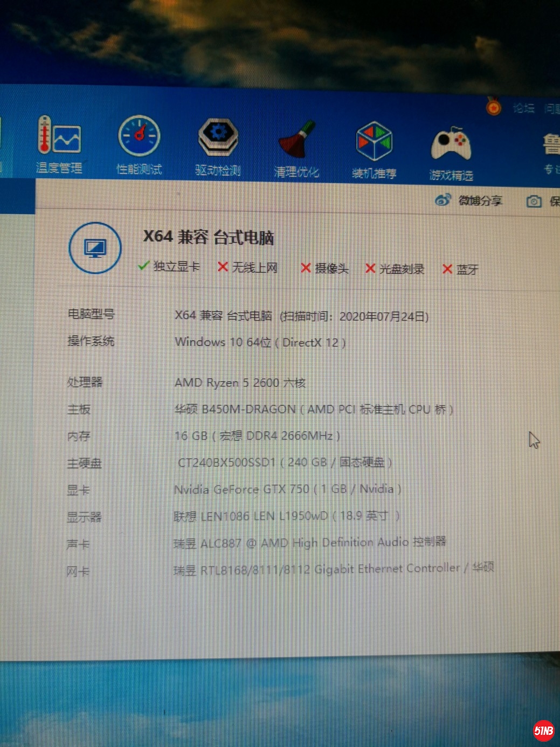Click the 光盘刻录 status indicator
This screenshot has height=747, width=560.
click(395, 269)
